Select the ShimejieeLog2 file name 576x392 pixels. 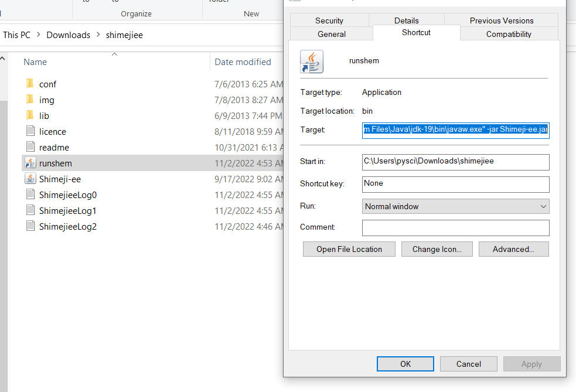click(x=68, y=226)
